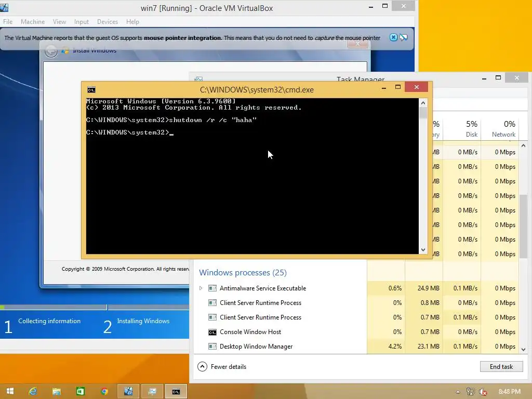Open the Help menu in VirtualBox
The height and width of the screenshot is (399, 532).
[132, 22]
